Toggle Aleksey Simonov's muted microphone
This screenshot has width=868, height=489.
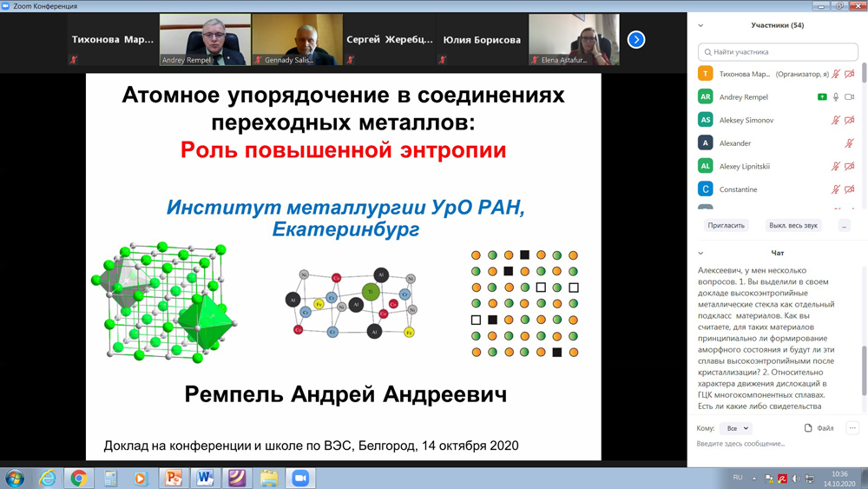point(836,121)
